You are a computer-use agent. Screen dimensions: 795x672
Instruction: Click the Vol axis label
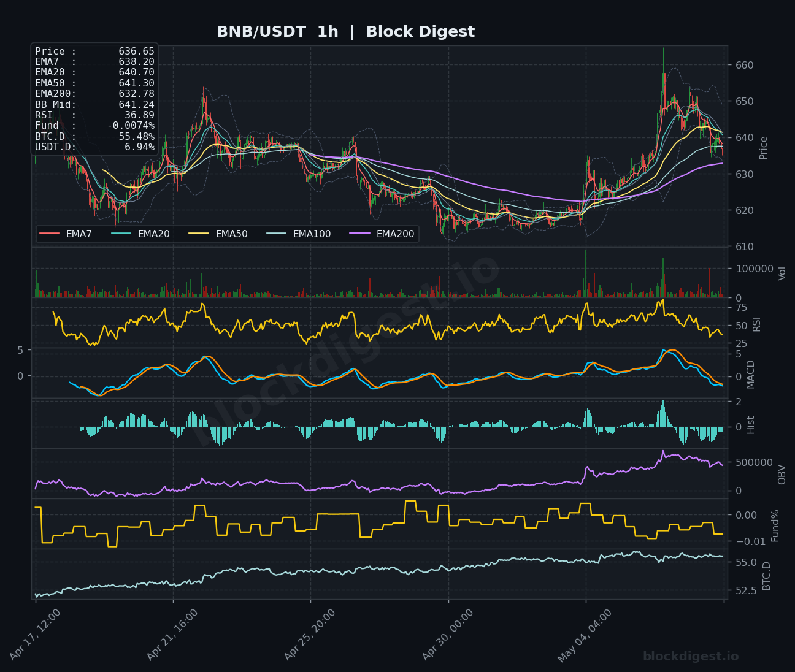(782, 273)
